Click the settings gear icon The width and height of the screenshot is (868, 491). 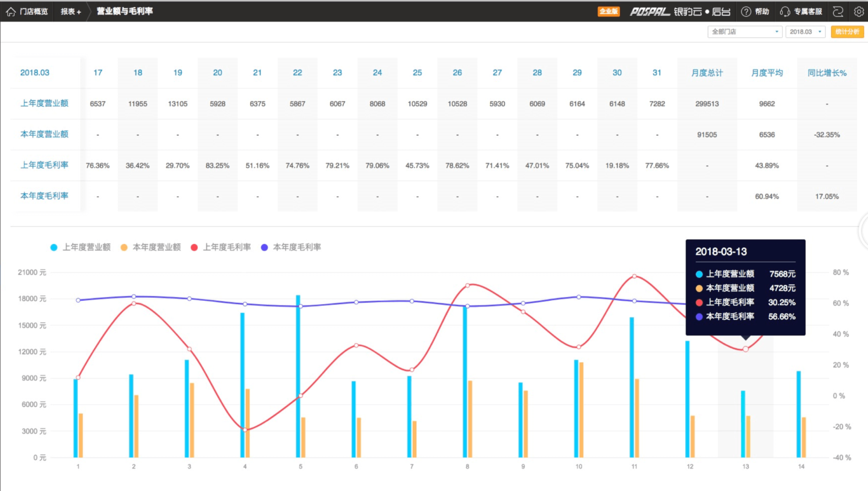[x=859, y=12]
